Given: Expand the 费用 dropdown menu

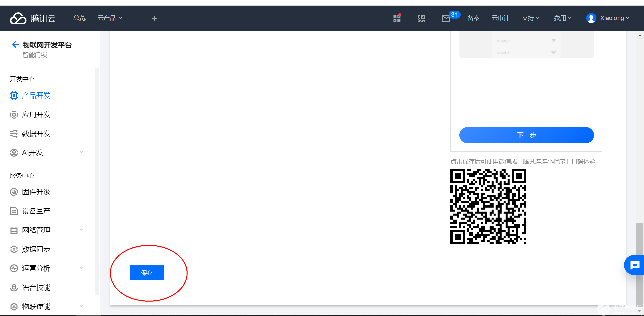Looking at the screenshot, I should [x=562, y=18].
